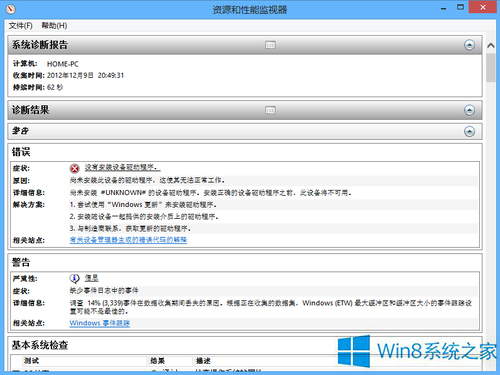
Task: Select the 缺少事件日志中的事件 symptom text
Action: [x=104, y=291]
